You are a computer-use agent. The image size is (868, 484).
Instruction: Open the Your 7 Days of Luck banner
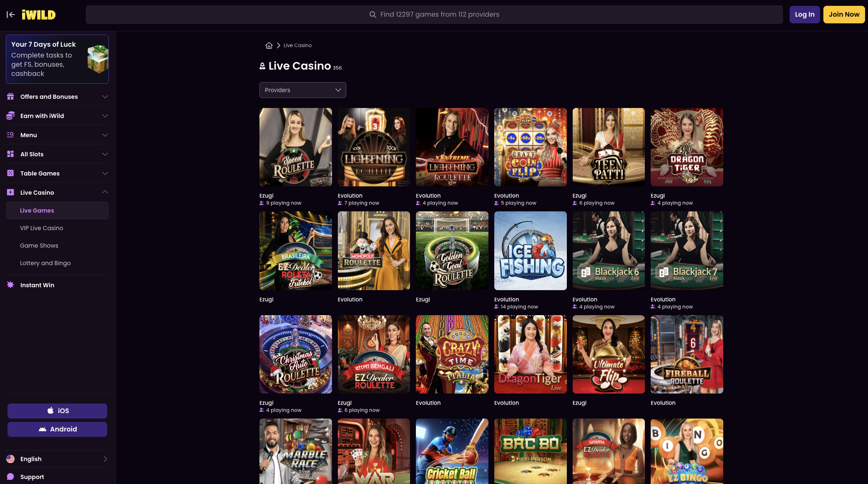tap(58, 59)
